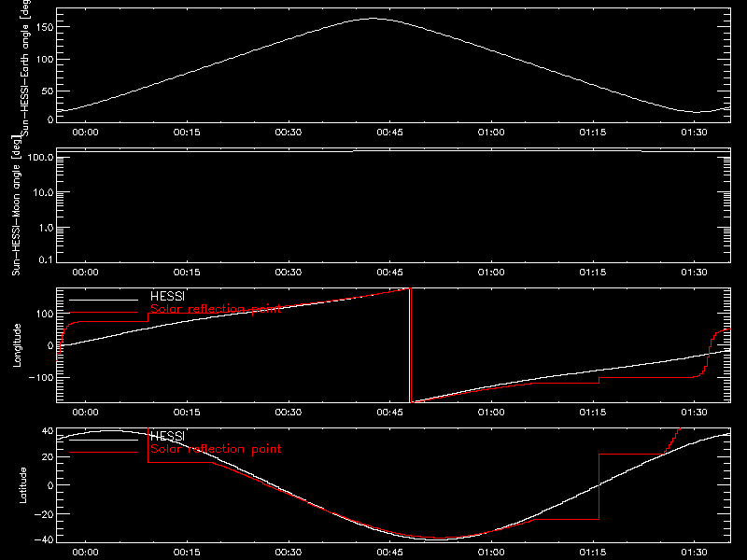The image size is (747, 560).
Task: Click 0.1 tick on Moon angle plot
Action: (46, 259)
